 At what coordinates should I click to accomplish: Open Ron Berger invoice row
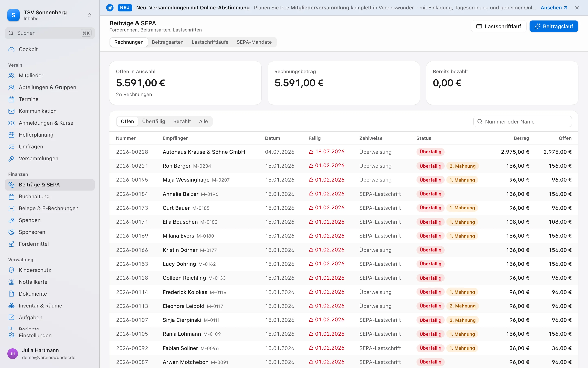click(x=344, y=166)
